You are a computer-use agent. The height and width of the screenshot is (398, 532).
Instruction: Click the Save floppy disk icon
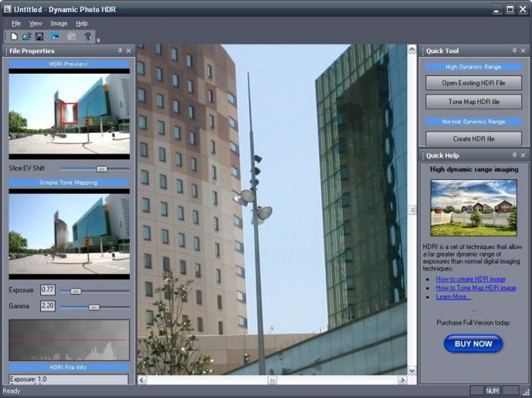point(39,36)
